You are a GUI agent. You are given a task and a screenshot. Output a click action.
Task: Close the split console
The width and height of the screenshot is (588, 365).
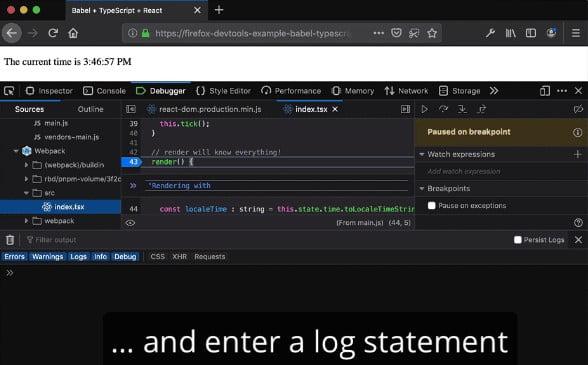tap(578, 240)
